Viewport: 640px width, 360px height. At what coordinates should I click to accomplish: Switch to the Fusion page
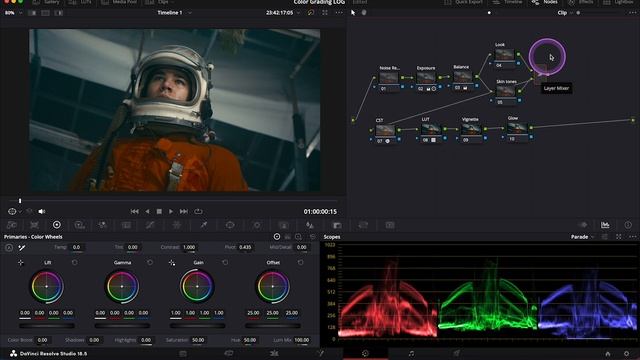coord(320,353)
